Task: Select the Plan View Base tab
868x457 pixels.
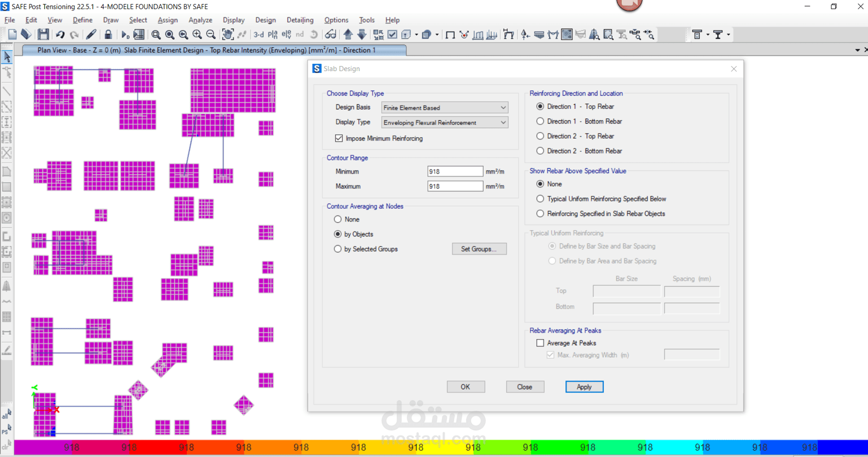Action: coord(213,50)
